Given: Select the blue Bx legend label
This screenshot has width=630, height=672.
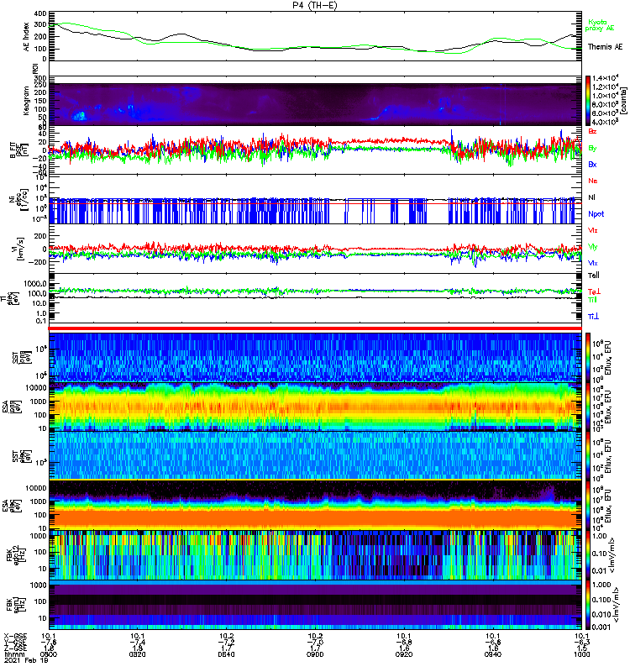Looking at the screenshot, I should [592, 164].
